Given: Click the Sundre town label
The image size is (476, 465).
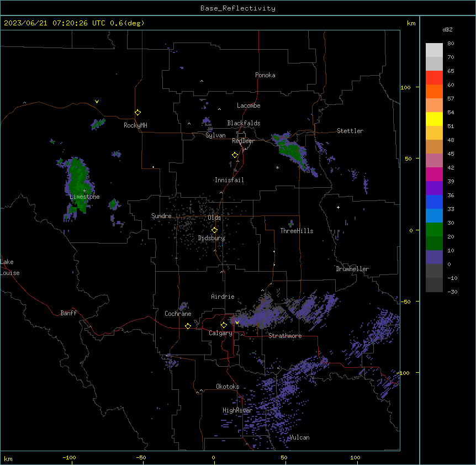Looking at the screenshot, I should [161, 216].
